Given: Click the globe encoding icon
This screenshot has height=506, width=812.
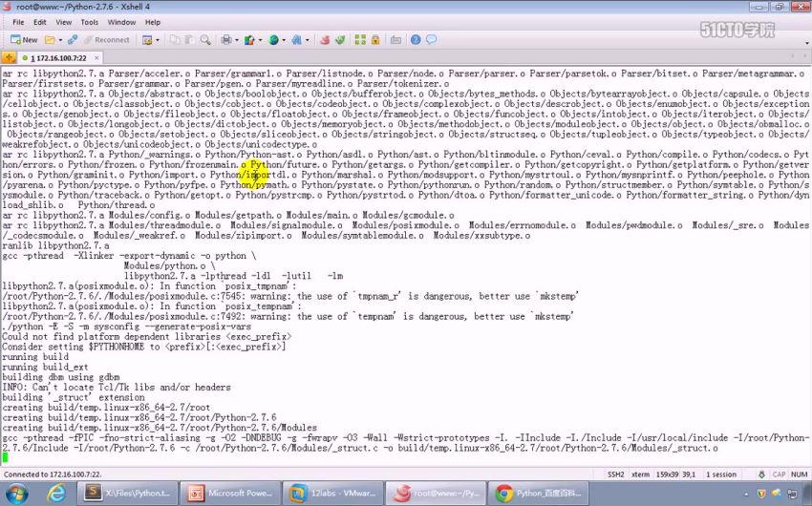Looking at the screenshot, I should coord(273,40).
